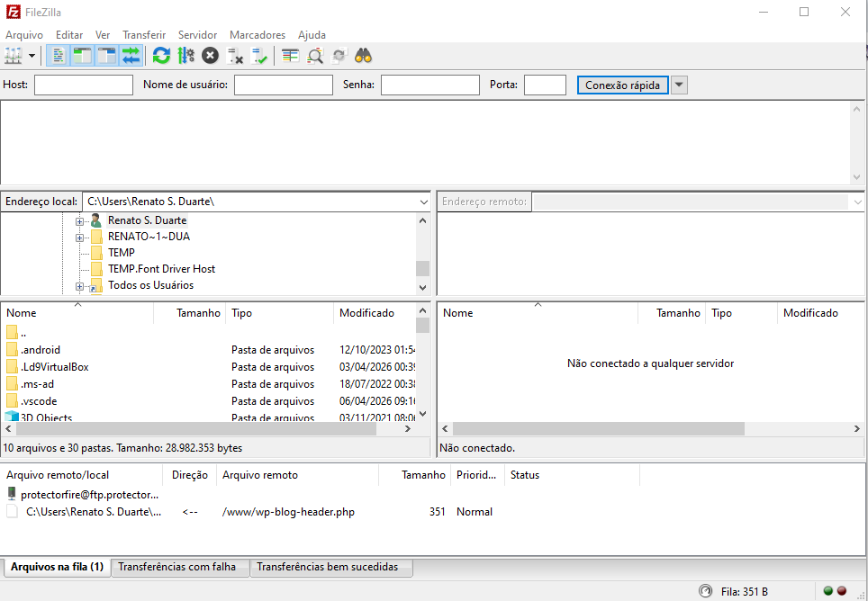The height and width of the screenshot is (601, 868).
Task: Click the Conexão rápida button
Action: click(622, 85)
